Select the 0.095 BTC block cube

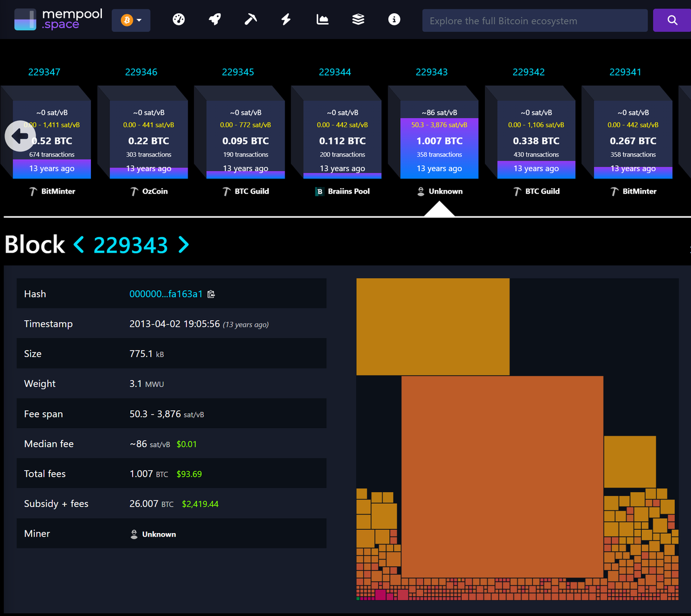click(x=245, y=139)
